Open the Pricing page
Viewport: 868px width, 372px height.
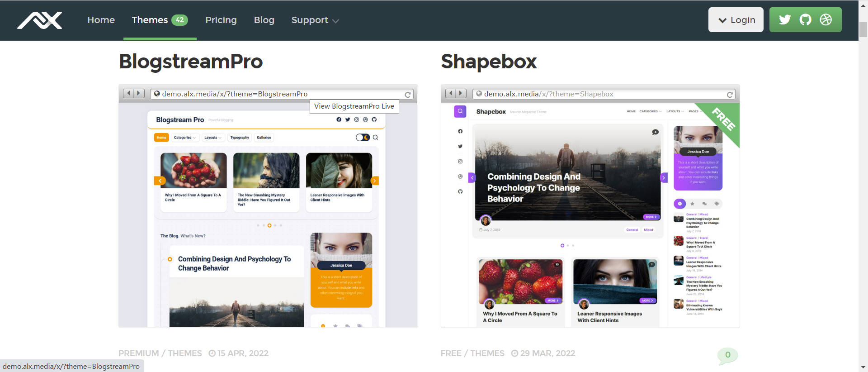221,20
